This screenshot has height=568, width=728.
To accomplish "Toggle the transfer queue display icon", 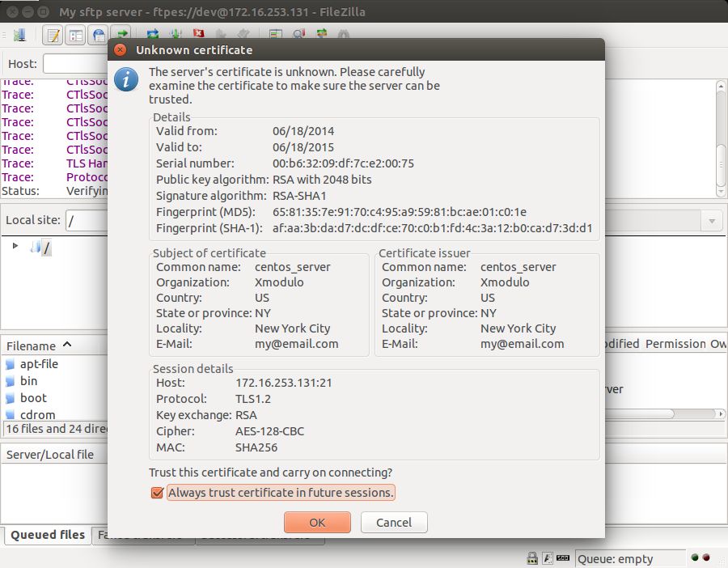I will pyautogui.click(x=121, y=33).
